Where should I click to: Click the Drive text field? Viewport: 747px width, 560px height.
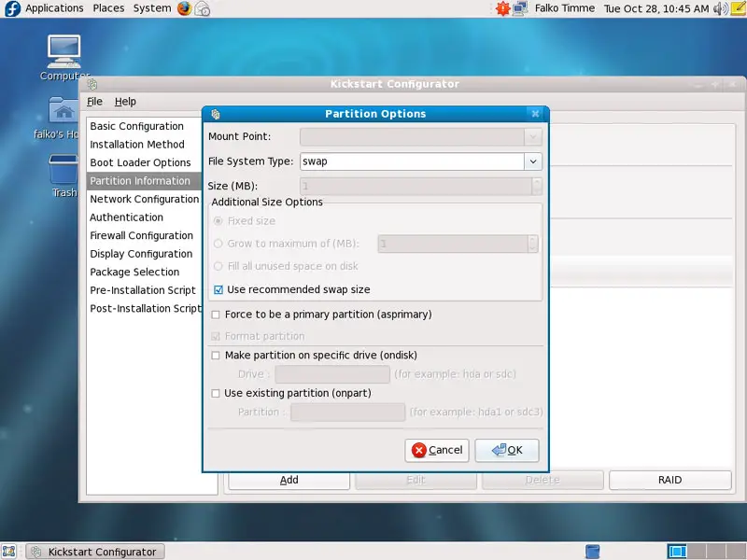tap(332, 374)
